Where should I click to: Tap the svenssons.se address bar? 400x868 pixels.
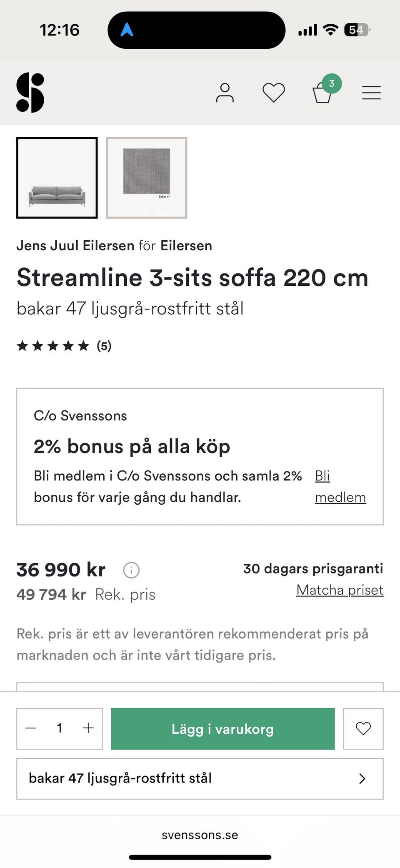coord(200,835)
